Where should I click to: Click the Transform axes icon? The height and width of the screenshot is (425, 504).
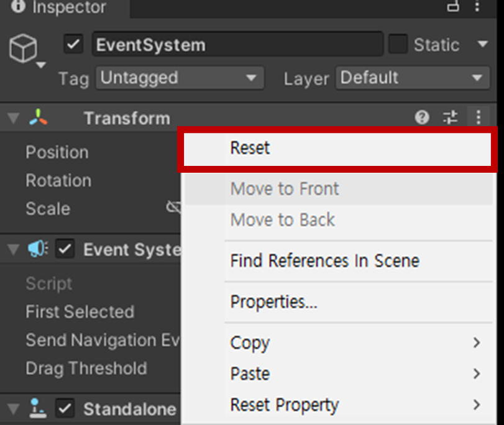[x=38, y=117]
